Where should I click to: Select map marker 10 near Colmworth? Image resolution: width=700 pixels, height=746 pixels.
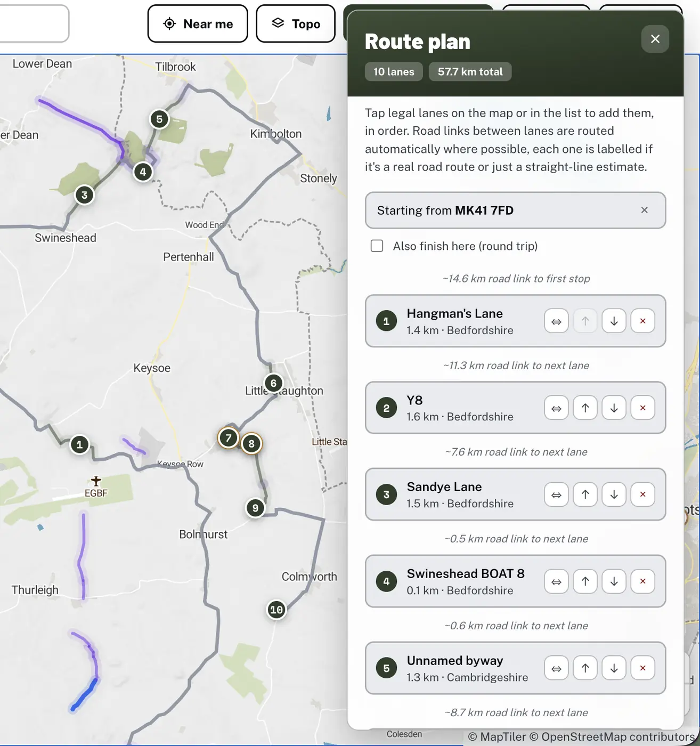(276, 610)
